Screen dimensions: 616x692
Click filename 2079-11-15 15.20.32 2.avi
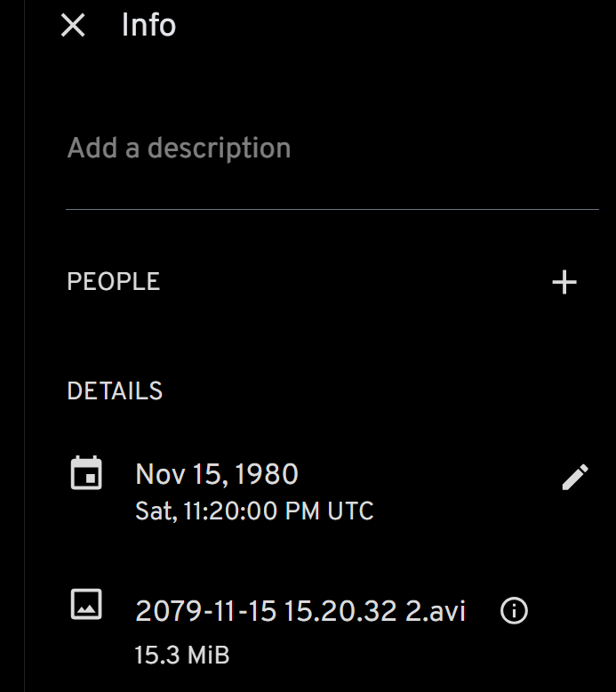point(300,611)
